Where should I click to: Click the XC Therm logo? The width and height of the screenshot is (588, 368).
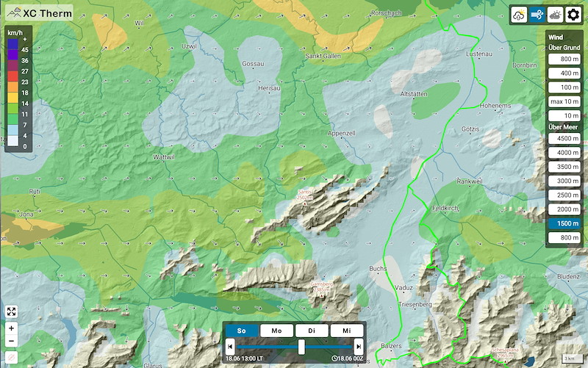39,12
